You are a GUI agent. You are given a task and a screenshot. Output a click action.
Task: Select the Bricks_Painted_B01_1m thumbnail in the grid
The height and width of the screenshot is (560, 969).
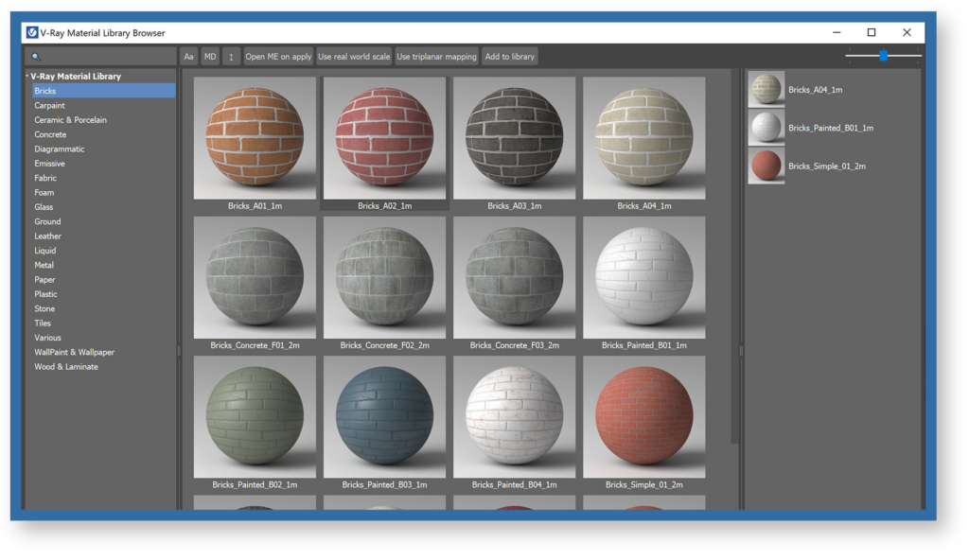pos(643,277)
